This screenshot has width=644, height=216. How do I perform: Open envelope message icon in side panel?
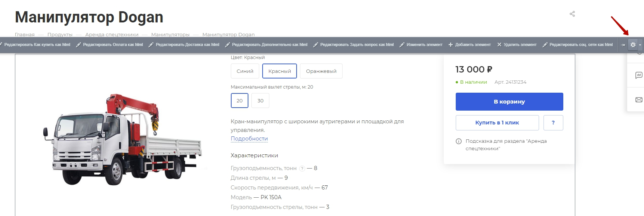point(639,100)
